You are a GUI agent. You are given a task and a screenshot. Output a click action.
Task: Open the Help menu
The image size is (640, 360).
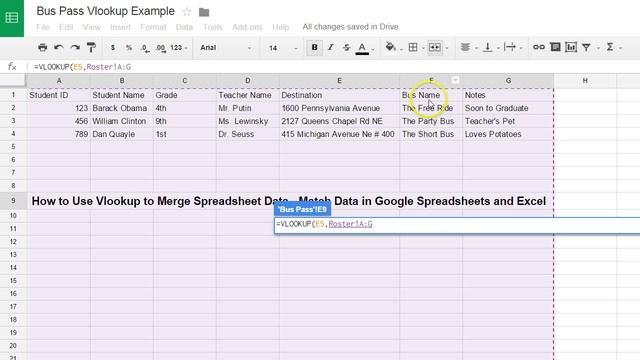[280, 27]
